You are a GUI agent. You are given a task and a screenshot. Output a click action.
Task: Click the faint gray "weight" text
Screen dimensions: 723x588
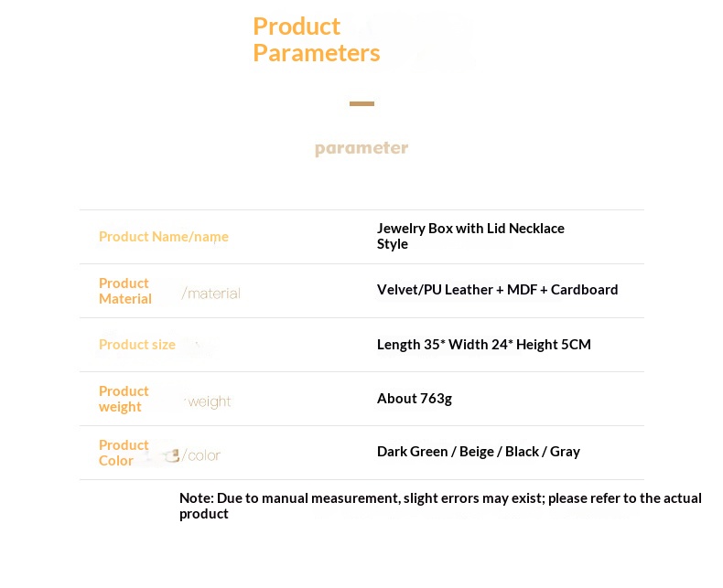[x=210, y=401]
